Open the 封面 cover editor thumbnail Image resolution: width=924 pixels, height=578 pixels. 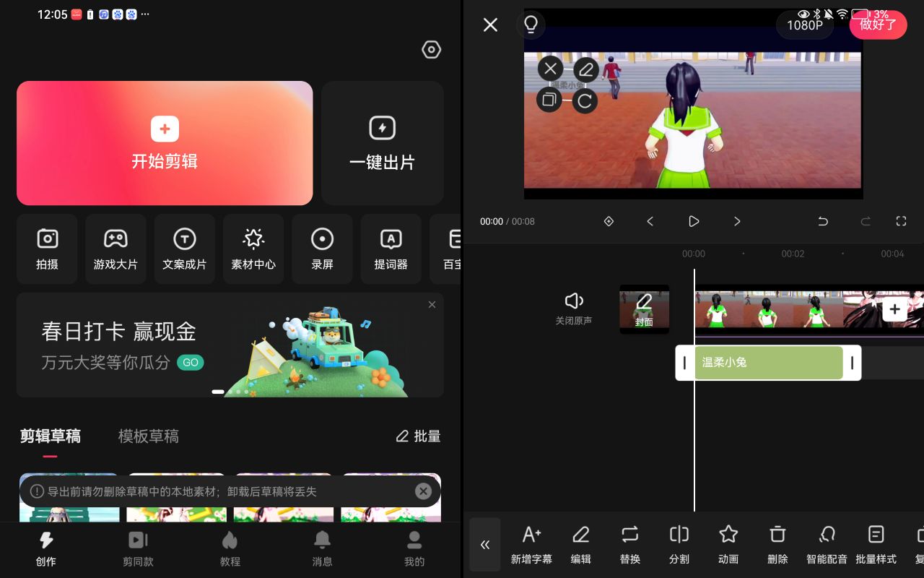(x=644, y=309)
